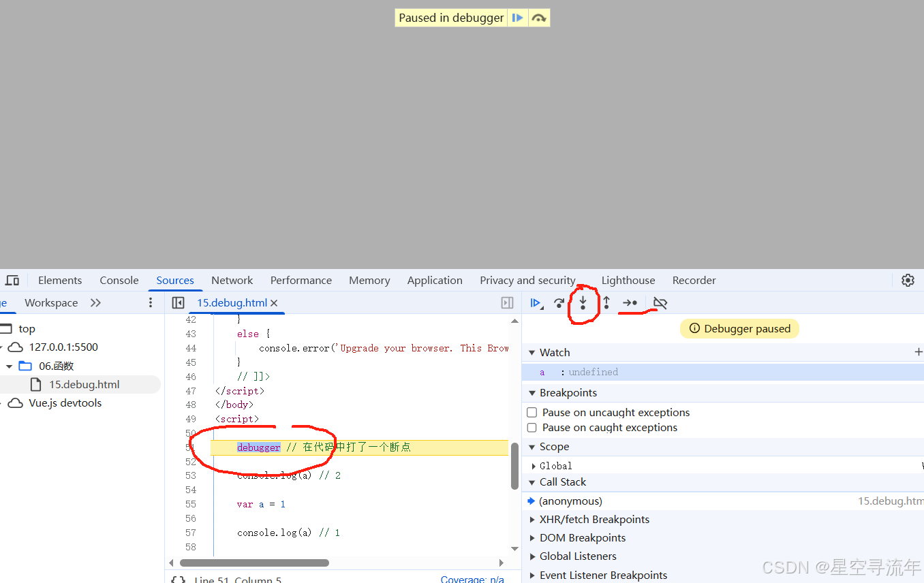Click the top frame icon
924x583 pixels.
(x=6, y=329)
